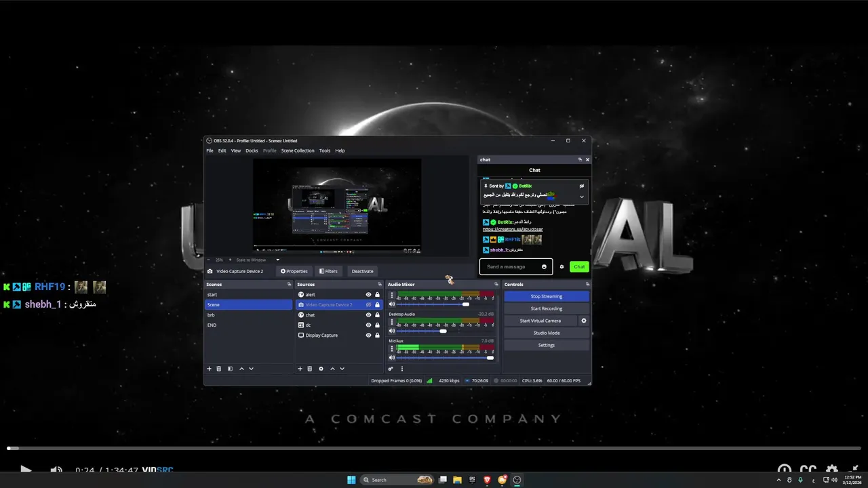This screenshot has width=868, height=488.
Task: Move scene down in Scenes panel
Action: (x=251, y=369)
